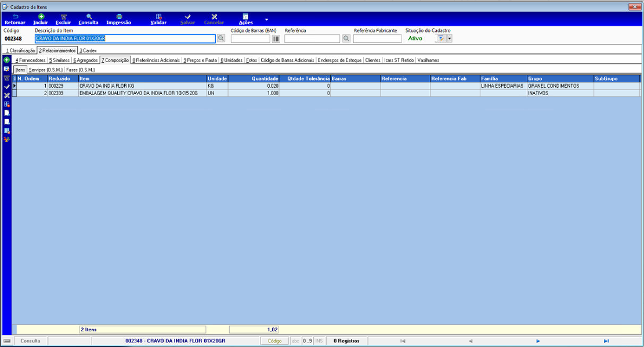644x347 pixels.
Task: Click the X cancel icon in sidebar
Action: click(x=6, y=95)
